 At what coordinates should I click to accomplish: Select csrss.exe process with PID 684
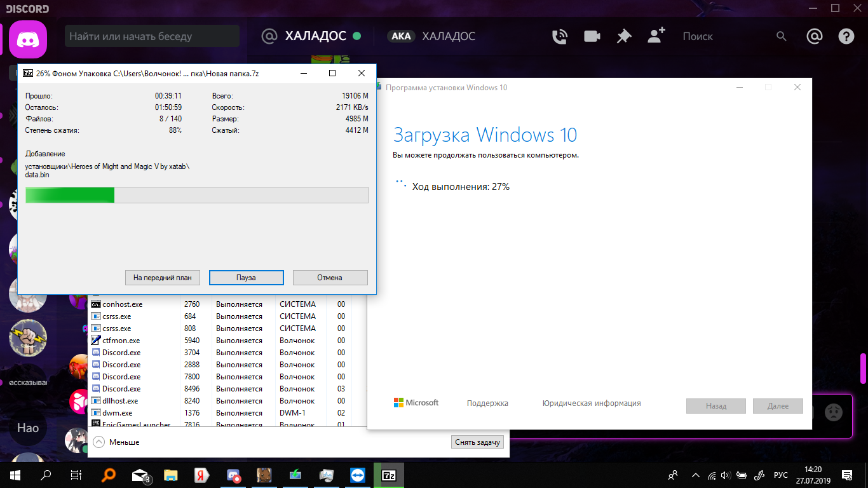click(219, 316)
